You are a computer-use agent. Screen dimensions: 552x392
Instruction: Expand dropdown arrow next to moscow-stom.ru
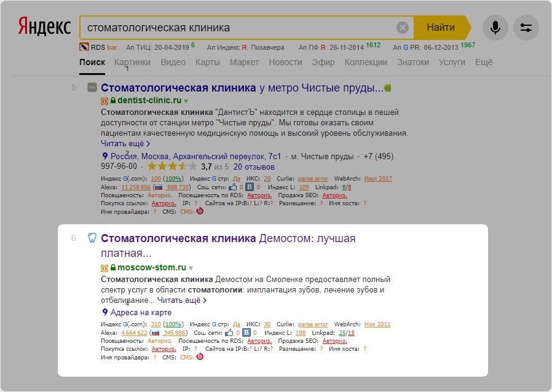pyautogui.click(x=191, y=269)
